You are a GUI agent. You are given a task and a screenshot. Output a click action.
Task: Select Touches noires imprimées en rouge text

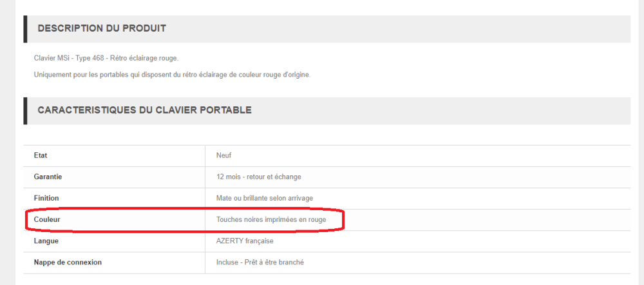click(271, 220)
